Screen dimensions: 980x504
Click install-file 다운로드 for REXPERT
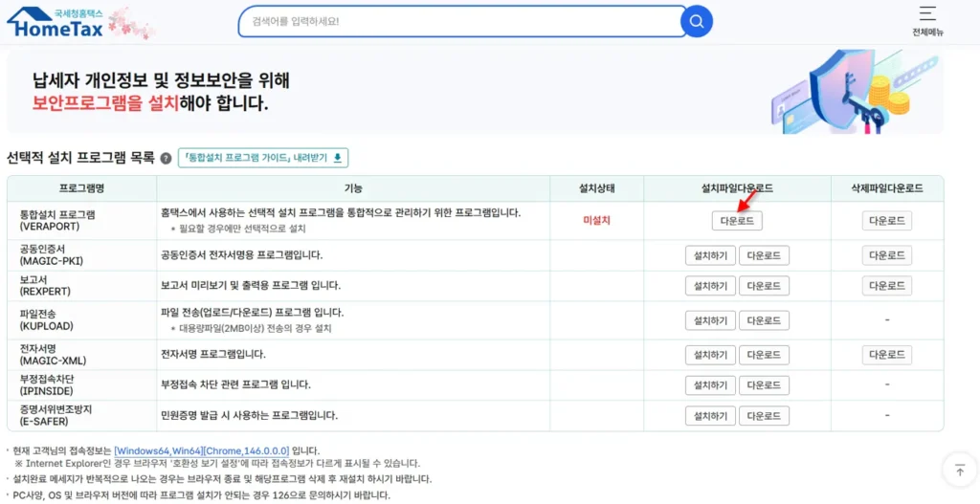764,286
